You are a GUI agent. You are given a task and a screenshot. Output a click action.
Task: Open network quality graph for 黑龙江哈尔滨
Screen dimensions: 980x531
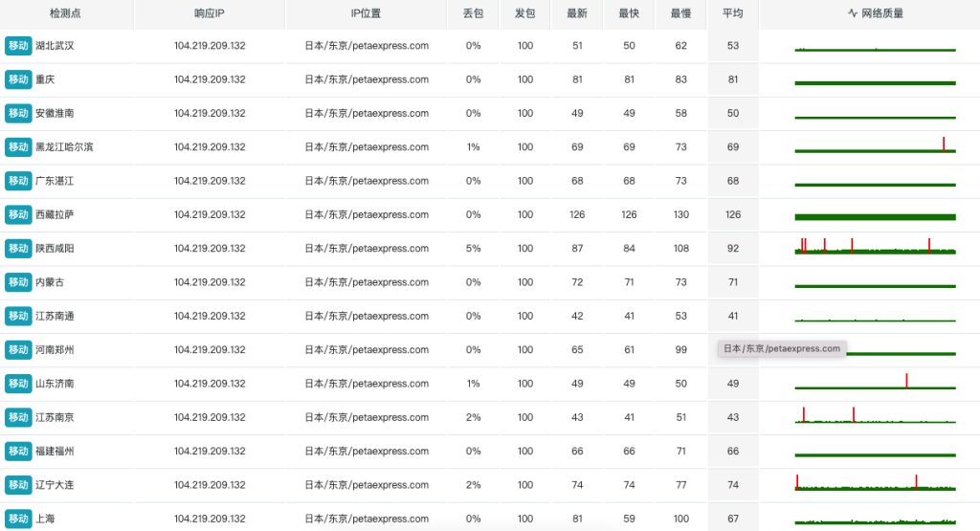[875, 144]
